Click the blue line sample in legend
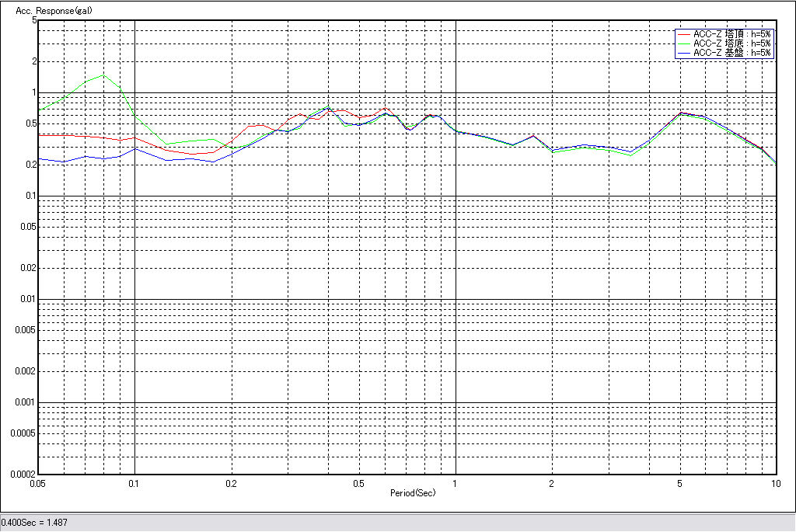The image size is (796, 532). point(683,53)
